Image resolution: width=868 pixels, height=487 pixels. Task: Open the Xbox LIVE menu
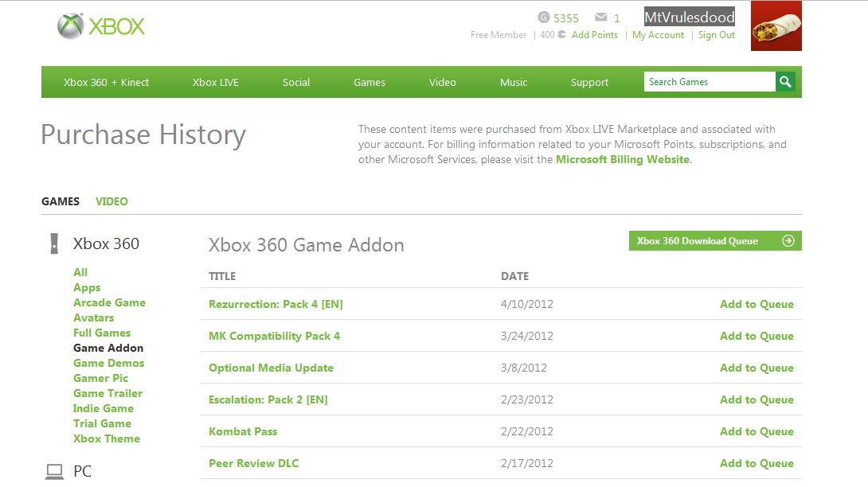(215, 83)
